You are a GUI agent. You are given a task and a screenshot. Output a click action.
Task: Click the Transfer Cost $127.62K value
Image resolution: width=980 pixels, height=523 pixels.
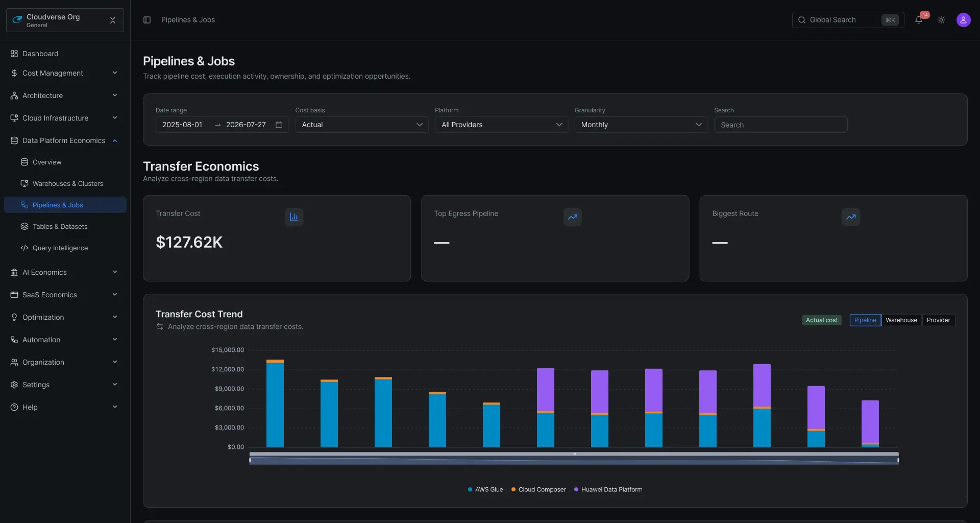(189, 242)
